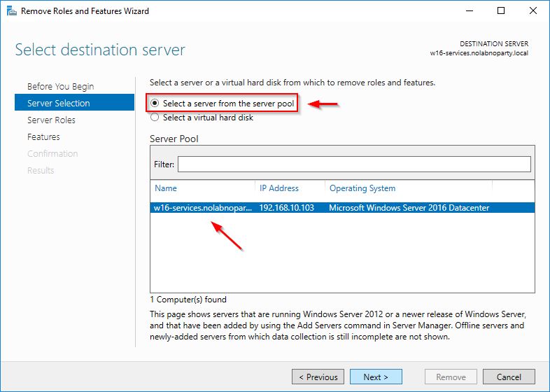Screen dimensions: 550x392
Task: Maximize the wizard window
Action: tap(501, 11)
